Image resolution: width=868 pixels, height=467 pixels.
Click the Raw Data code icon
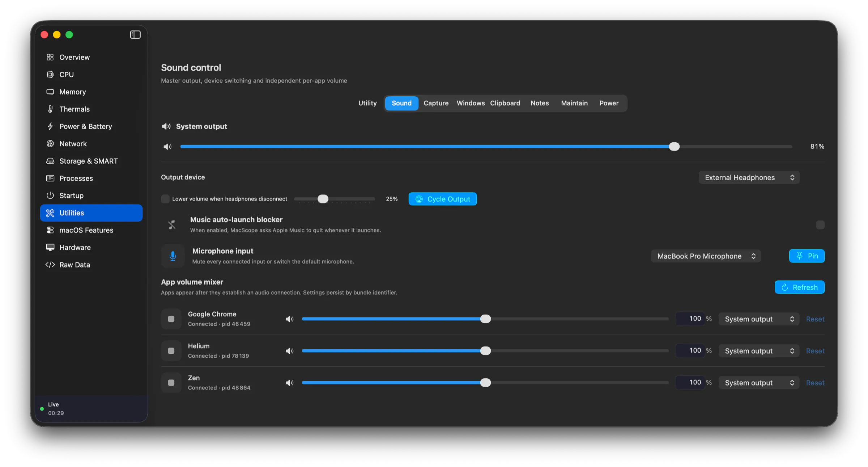[50, 265]
